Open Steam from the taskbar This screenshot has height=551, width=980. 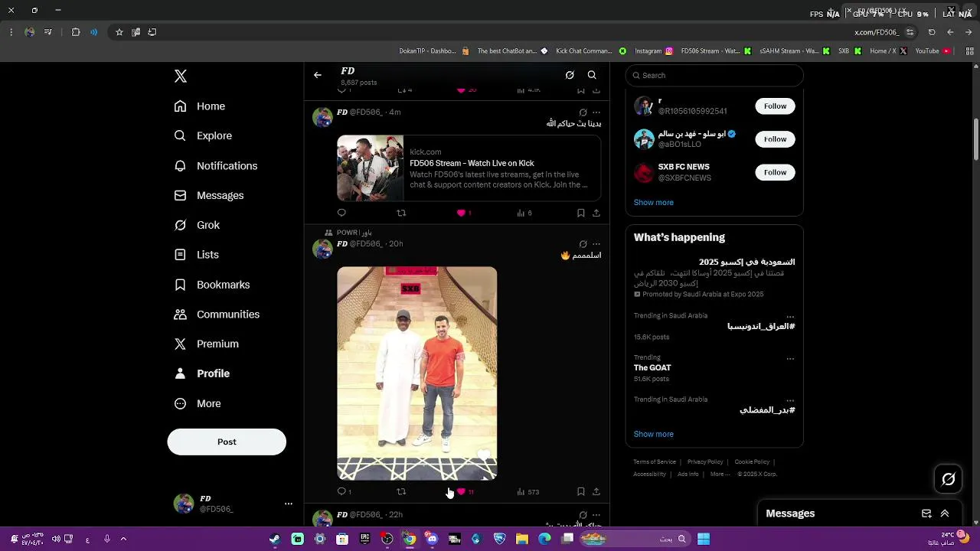275,539
